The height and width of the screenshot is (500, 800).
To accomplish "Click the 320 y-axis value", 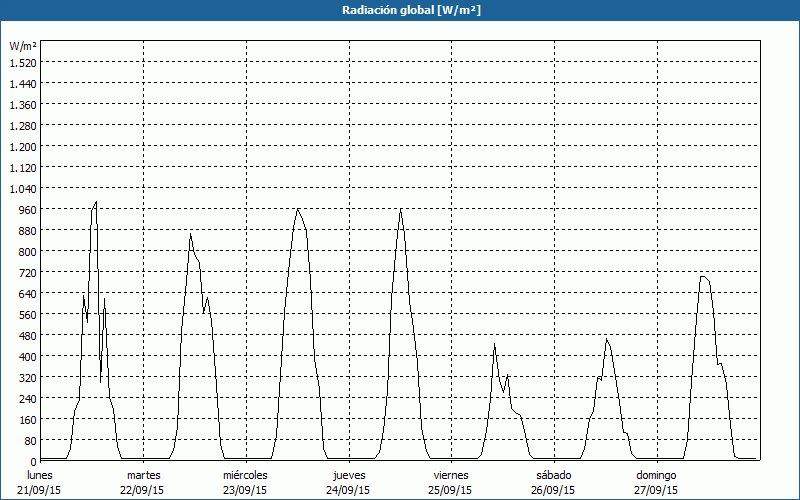I will 29,378.
